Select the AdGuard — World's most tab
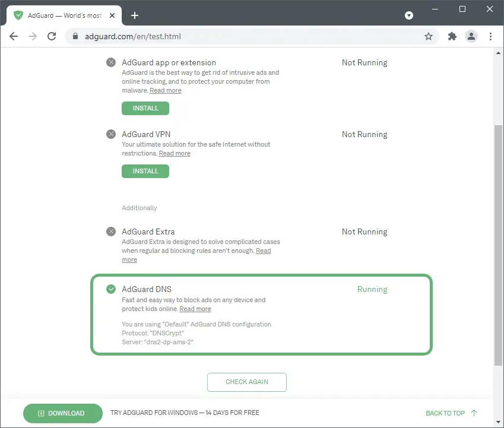 click(x=64, y=15)
